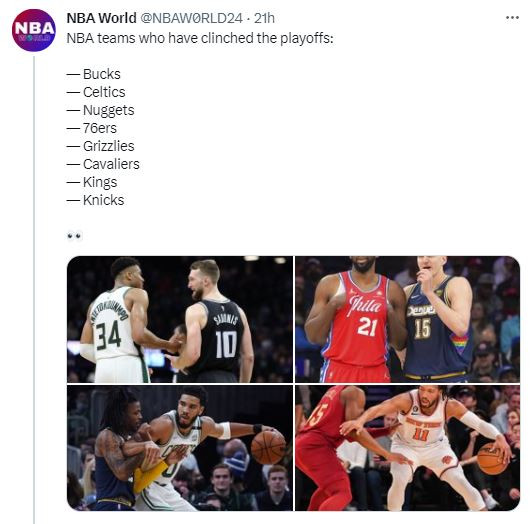Click the NBA World display name
530x524 pixels.
(x=101, y=18)
